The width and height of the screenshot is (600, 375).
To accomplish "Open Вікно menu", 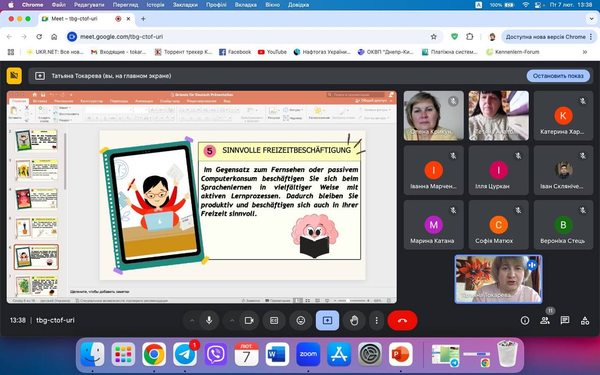I will 272,5.
